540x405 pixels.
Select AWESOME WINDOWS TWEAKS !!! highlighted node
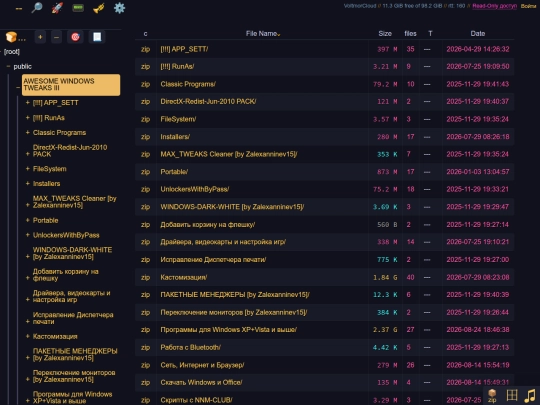pyautogui.click(x=71, y=84)
